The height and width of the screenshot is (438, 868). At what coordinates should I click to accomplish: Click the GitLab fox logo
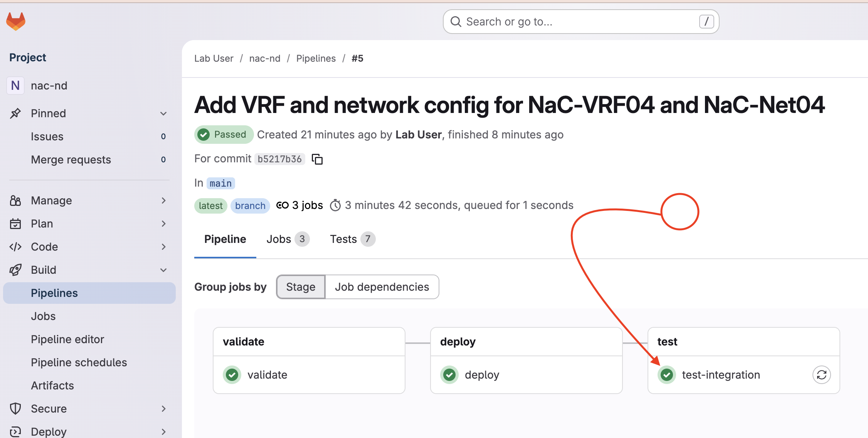click(16, 21)
